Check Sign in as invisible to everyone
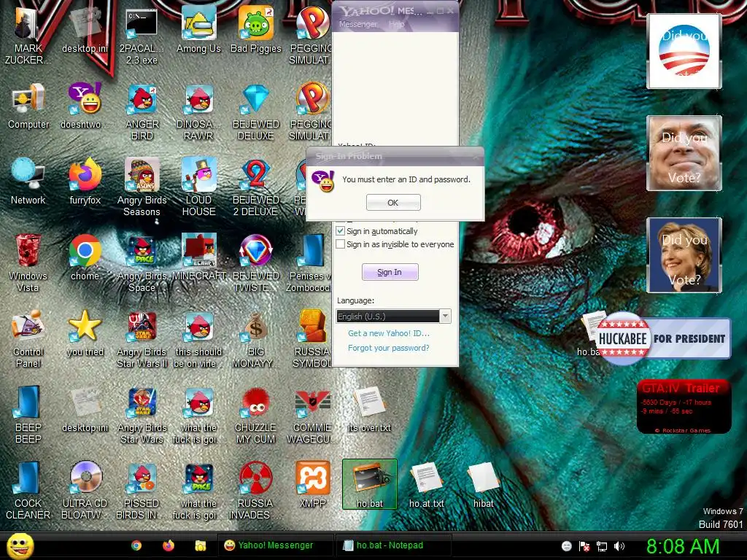The width and height of the screenshot is (747, 560). tap(340, 244)
